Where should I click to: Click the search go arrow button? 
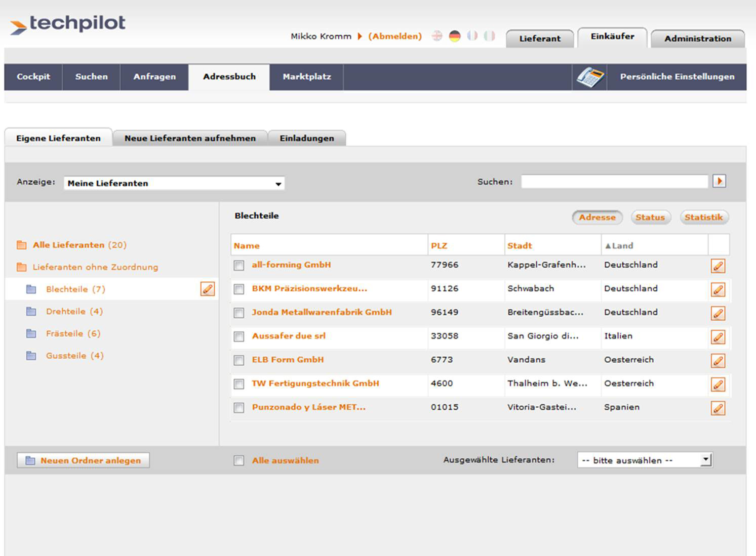719,181
